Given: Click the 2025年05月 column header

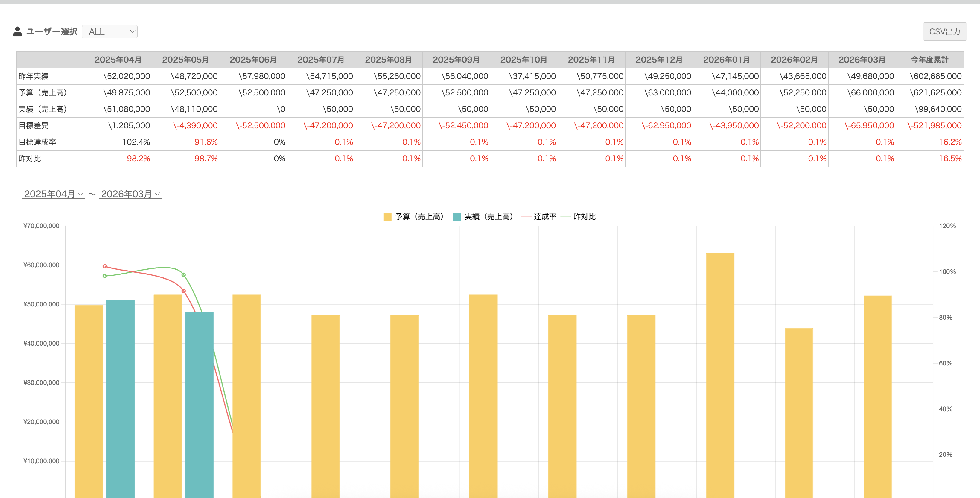Looking at the screenshot, I should coord(186,60).
